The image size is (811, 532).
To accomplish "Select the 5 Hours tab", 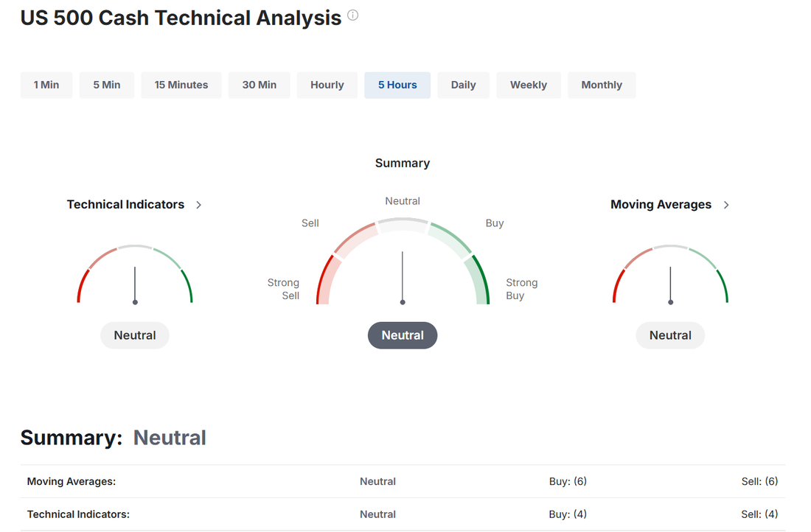I will (x=397, y=85).
